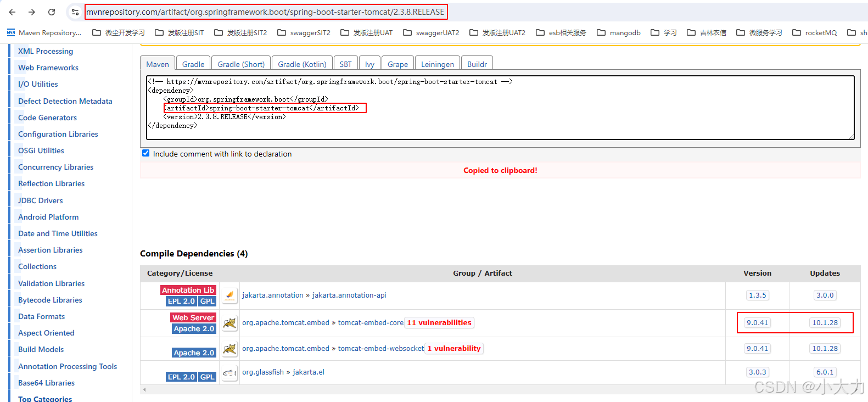
Task: Open the rocketMQ bookmark folder
Action: point(814,32)
